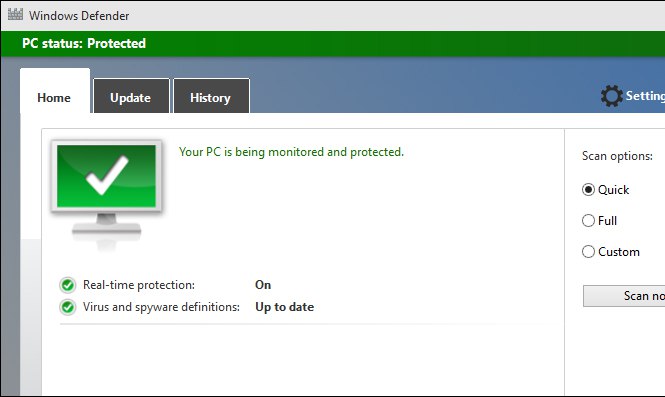Open the Settings link label

click(x=645, y=96)
